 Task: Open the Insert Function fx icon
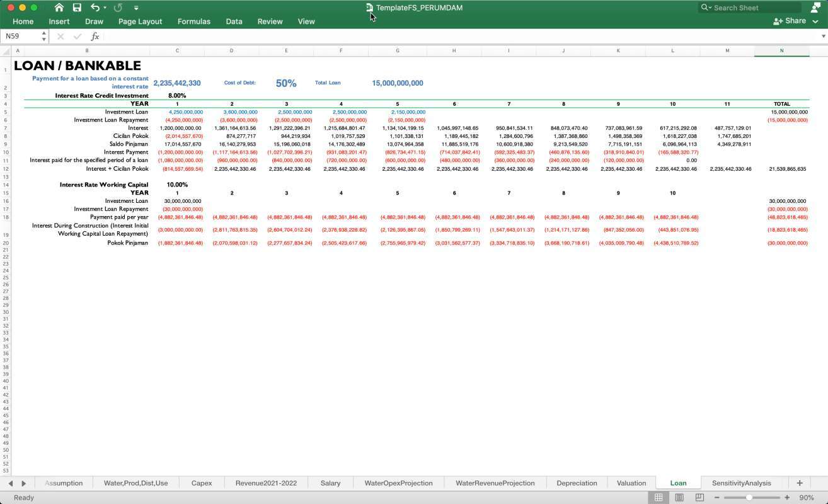tap(95, 36)
